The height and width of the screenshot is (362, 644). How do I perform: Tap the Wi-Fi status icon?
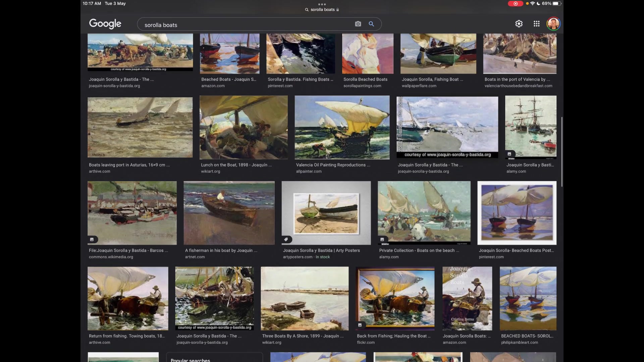(532, 3)
